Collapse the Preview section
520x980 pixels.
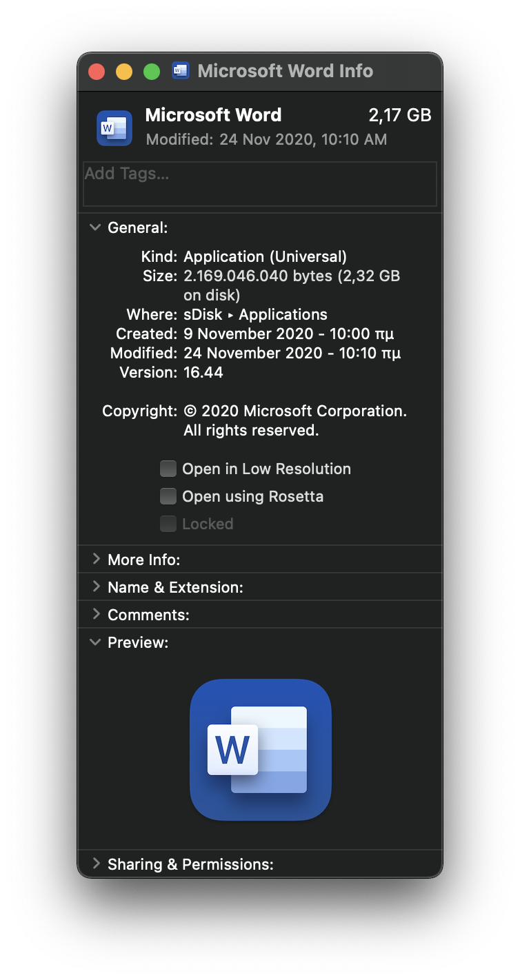click(95, 642)
